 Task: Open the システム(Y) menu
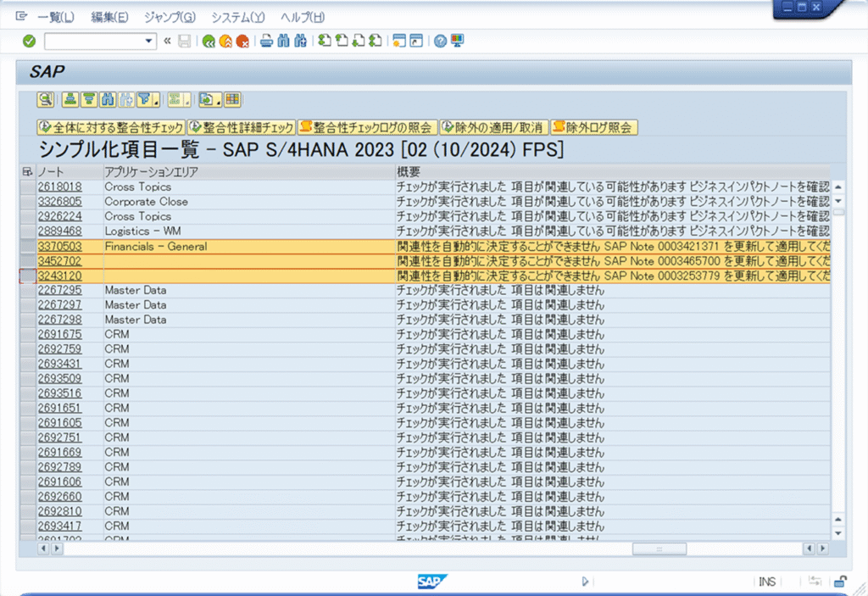tap(238, 17)
